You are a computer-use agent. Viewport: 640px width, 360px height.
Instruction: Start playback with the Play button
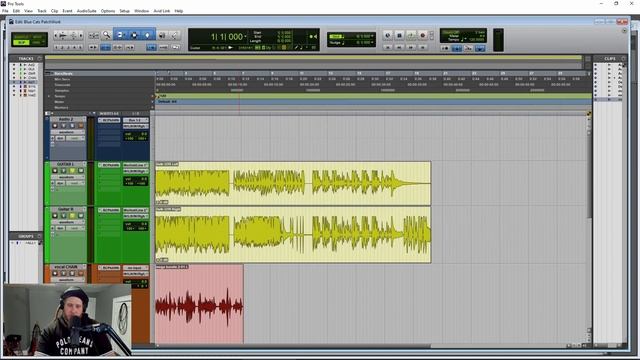[x=411, y=36]
